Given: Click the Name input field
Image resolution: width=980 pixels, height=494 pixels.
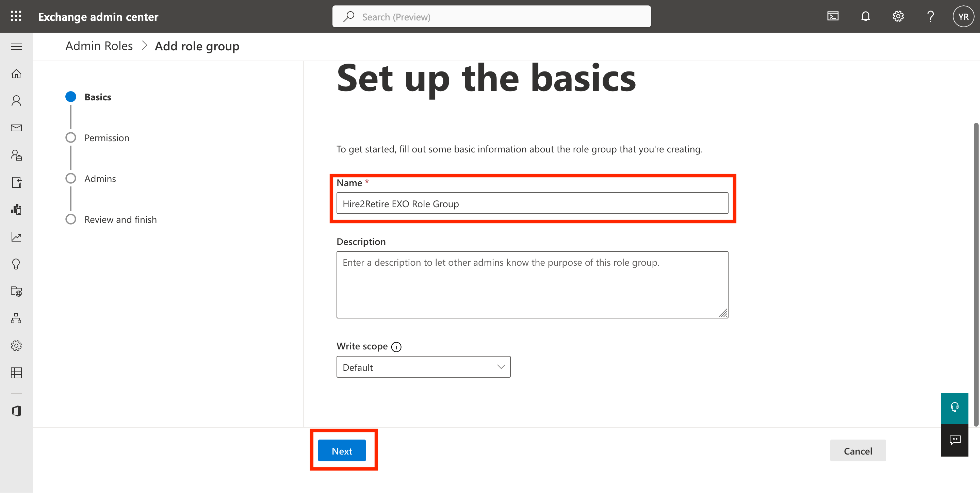Looking at the screenshot, I should pos(532,203).
